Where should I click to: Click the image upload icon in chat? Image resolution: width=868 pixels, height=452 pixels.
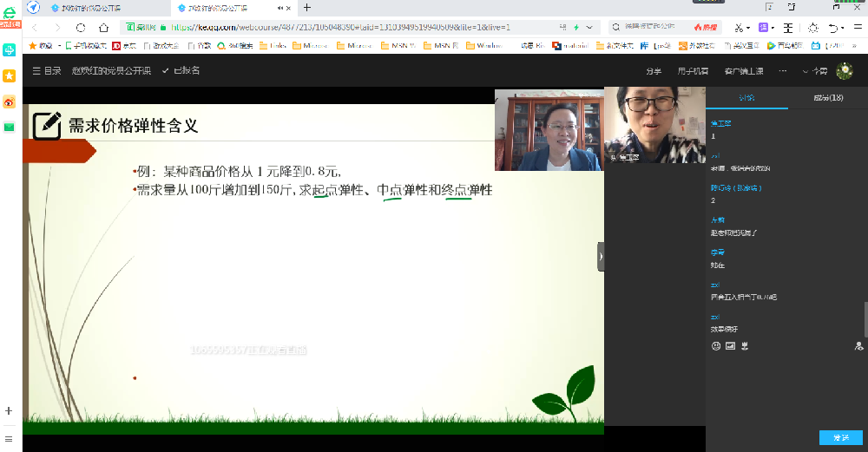[730, 345]
